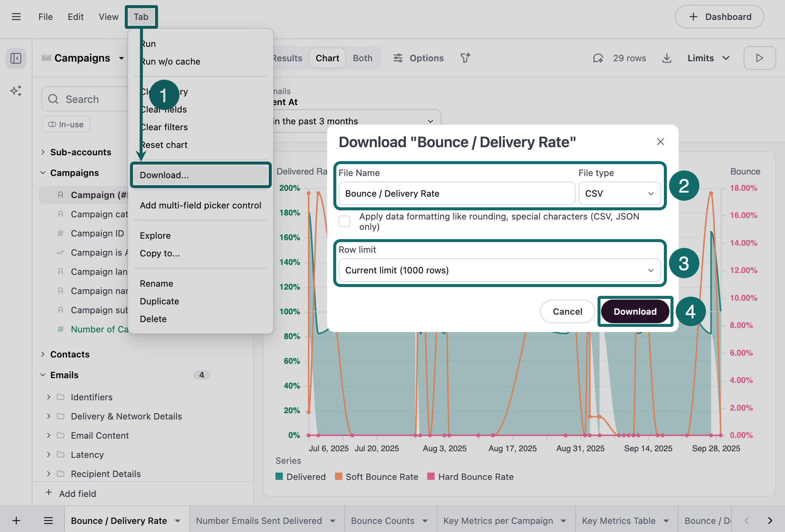Viewport: 785px width, 532px height.
Task: Open the Row limit dropdown
Action: coord(500,270)
